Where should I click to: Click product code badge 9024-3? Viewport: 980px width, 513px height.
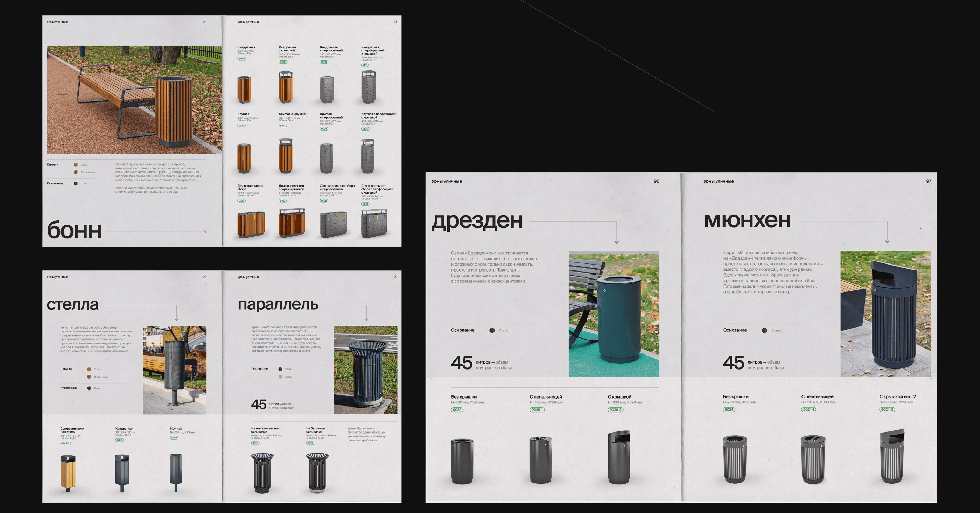point(887,409)
